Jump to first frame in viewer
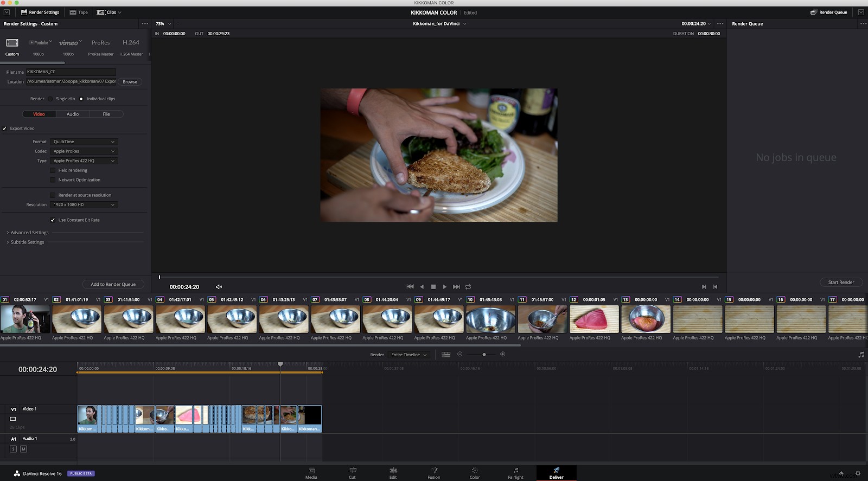The height and width of the screenshot is (481, 868). click(x=410, y=286)
